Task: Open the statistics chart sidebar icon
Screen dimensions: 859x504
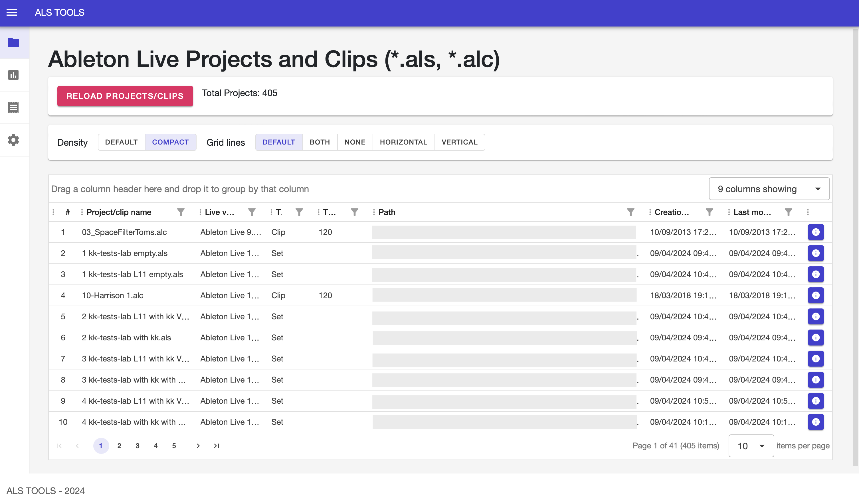Action: pos(14,75)
